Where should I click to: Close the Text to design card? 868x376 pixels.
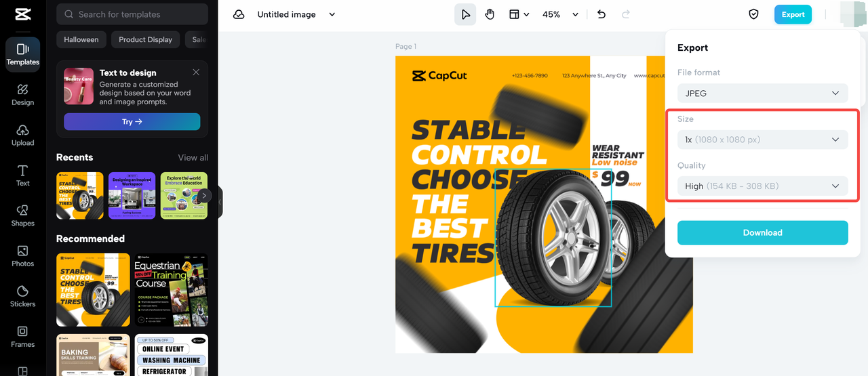tap(196, 72)
